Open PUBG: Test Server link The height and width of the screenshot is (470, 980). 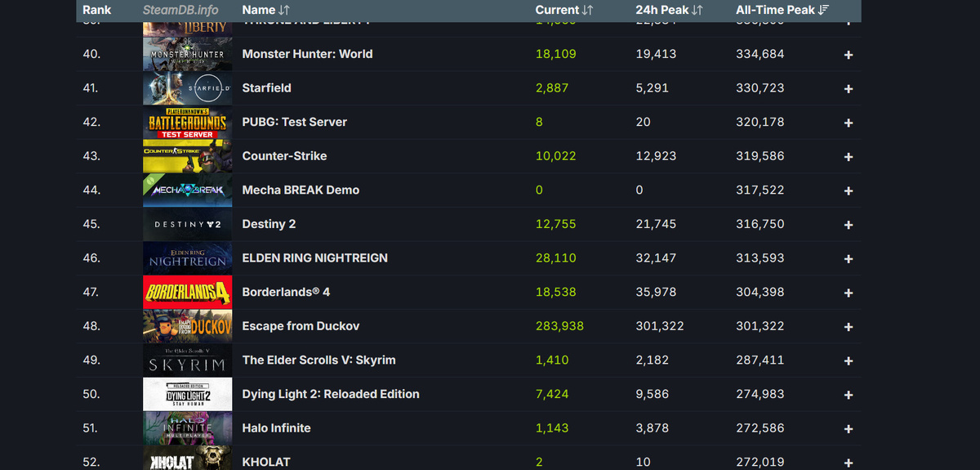pyautogui.click(x=294, y=122)
